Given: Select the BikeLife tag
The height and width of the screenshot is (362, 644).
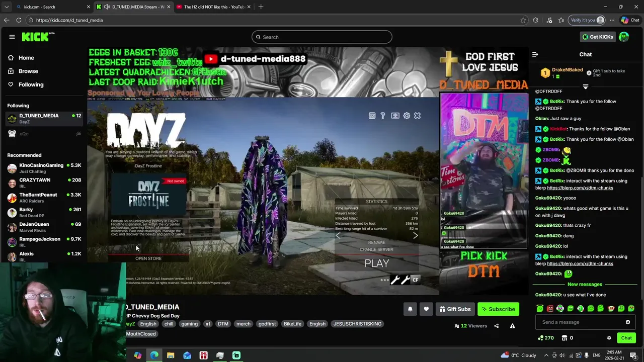Looking at the screenshot, I should pyautogui.click(x=292, y=324).
